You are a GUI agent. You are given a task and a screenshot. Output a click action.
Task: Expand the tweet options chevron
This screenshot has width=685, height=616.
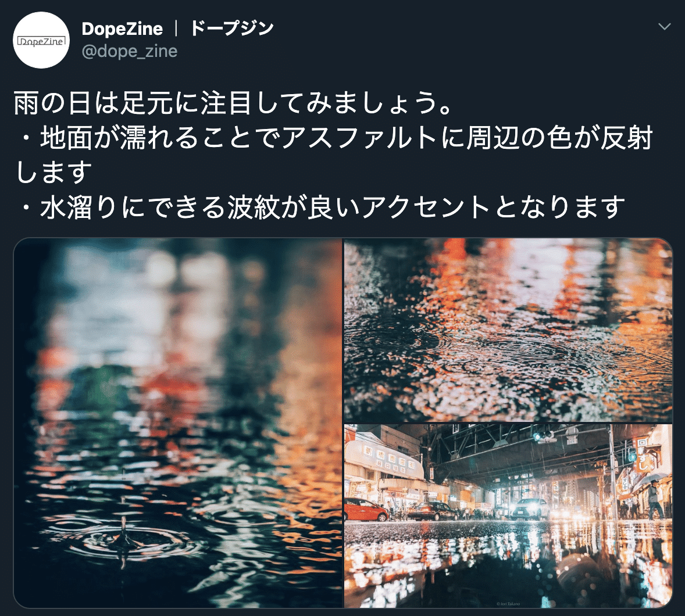[x=665, y=27]
